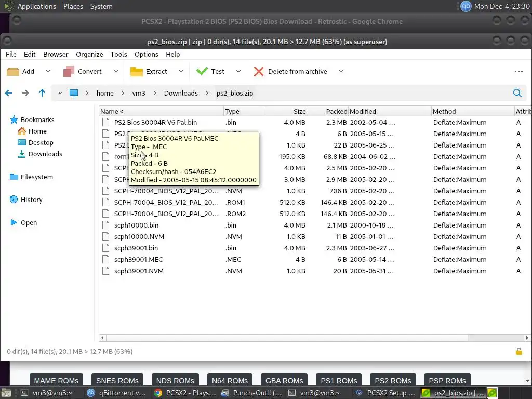Image resolution: width=532 pixels, height=399 pixels.
Task: Open the Help menu
Action: coord(172,54)
